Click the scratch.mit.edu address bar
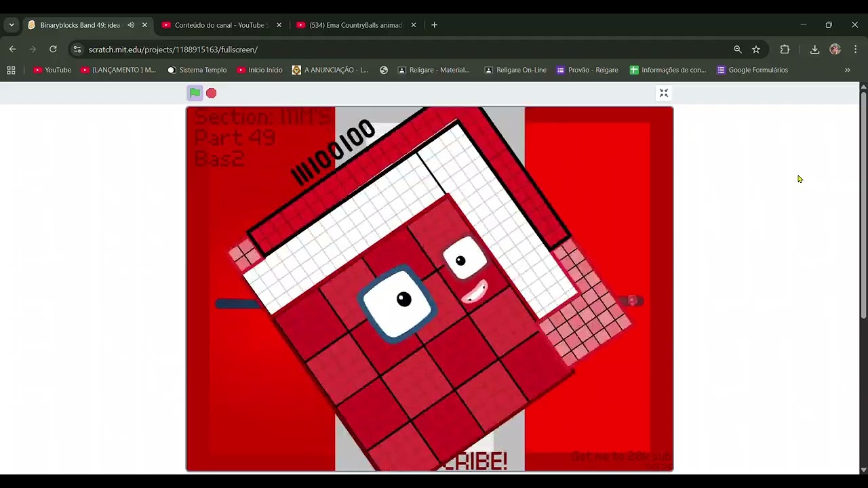Viewport: 868px width, 488px height. (x=407, y=49)
